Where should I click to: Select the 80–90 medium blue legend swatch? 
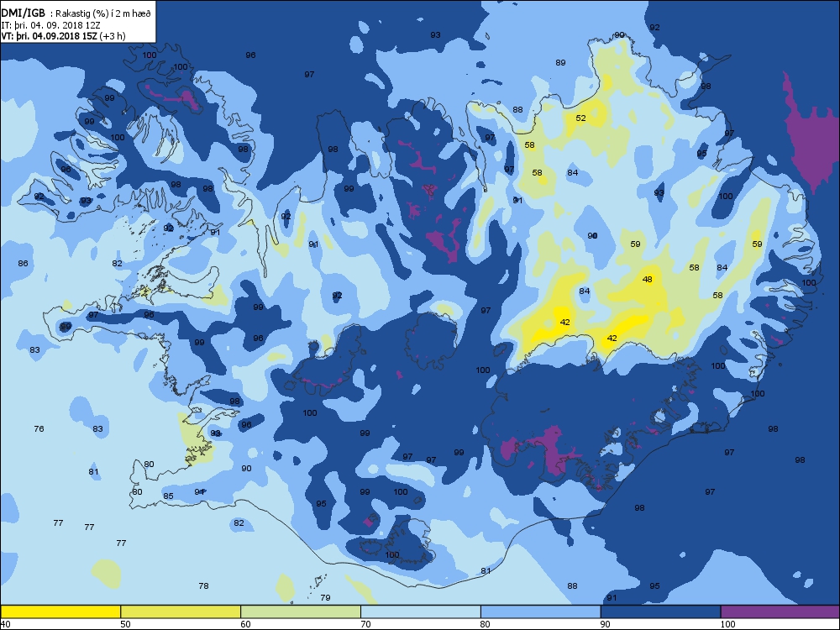[540, 612]
